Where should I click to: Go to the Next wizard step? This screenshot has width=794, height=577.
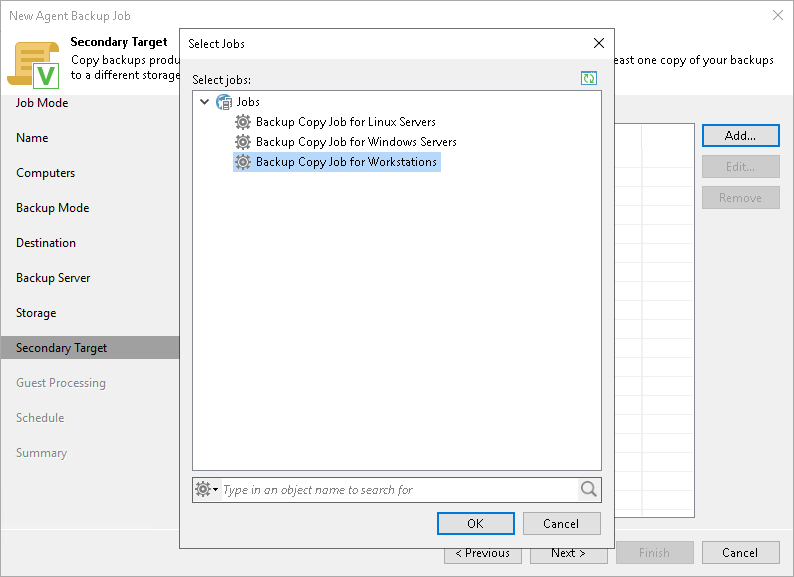click(x=568, y=556)
